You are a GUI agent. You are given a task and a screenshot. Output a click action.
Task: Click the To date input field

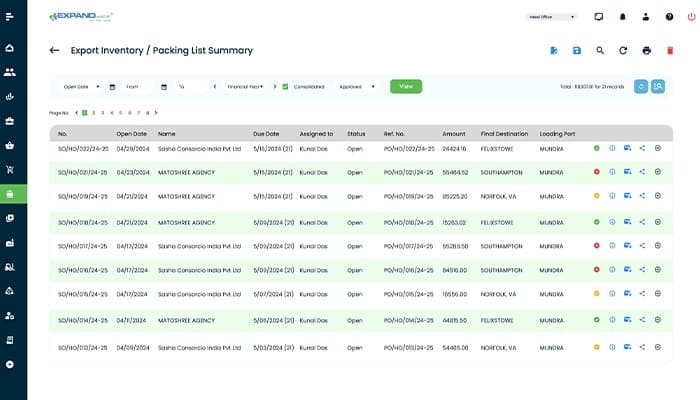tap(192, 87)
